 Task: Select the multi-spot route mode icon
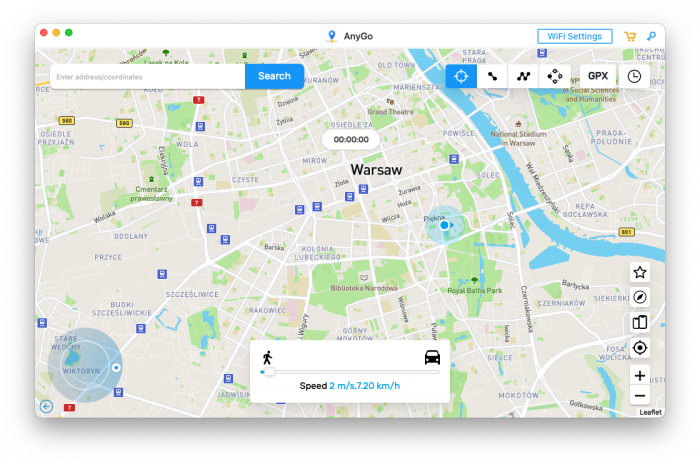coord(524,76)
